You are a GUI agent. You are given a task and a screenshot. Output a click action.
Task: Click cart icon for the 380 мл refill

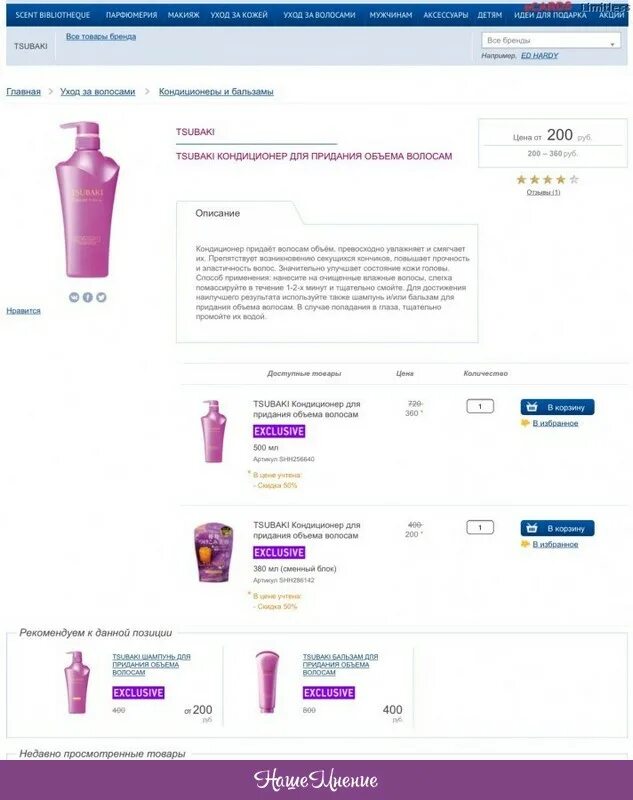point(532,528)
